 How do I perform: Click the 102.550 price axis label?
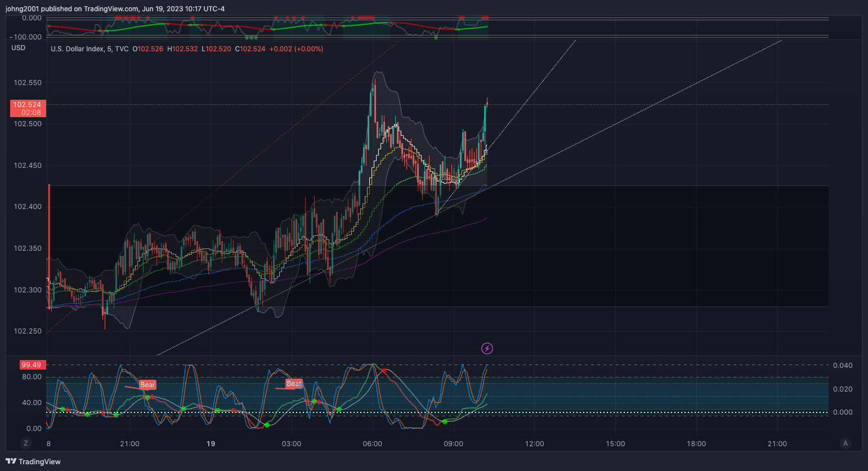(x=28, y=83)
